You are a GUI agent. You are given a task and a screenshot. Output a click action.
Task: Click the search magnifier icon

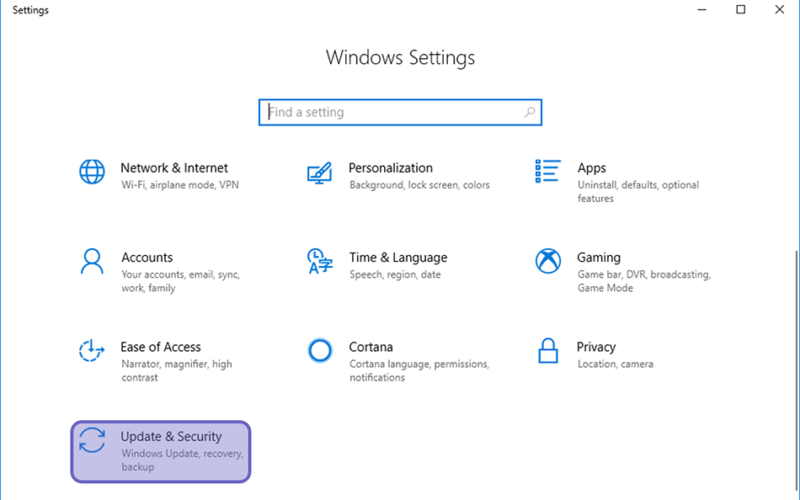coord(530,112)
